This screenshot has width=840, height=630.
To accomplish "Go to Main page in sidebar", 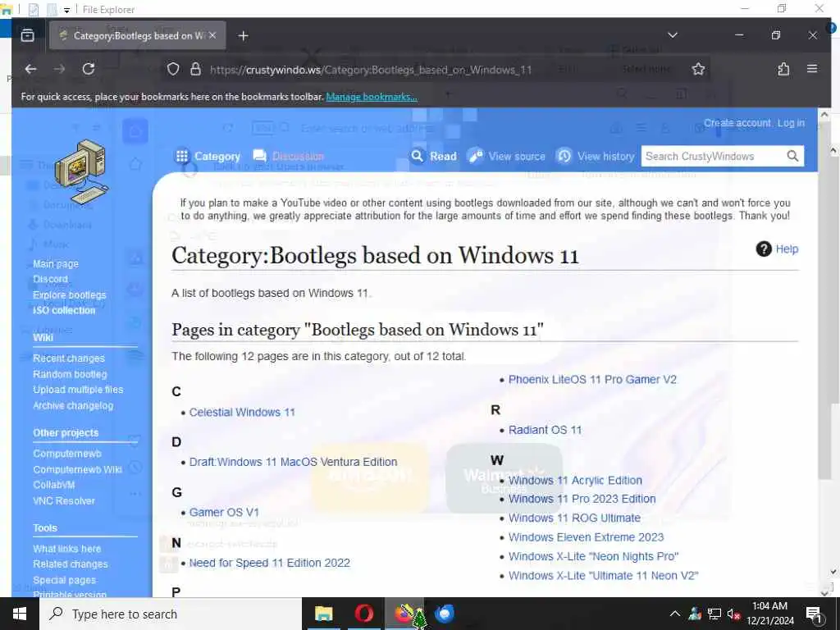I will [x=56, y=263].
